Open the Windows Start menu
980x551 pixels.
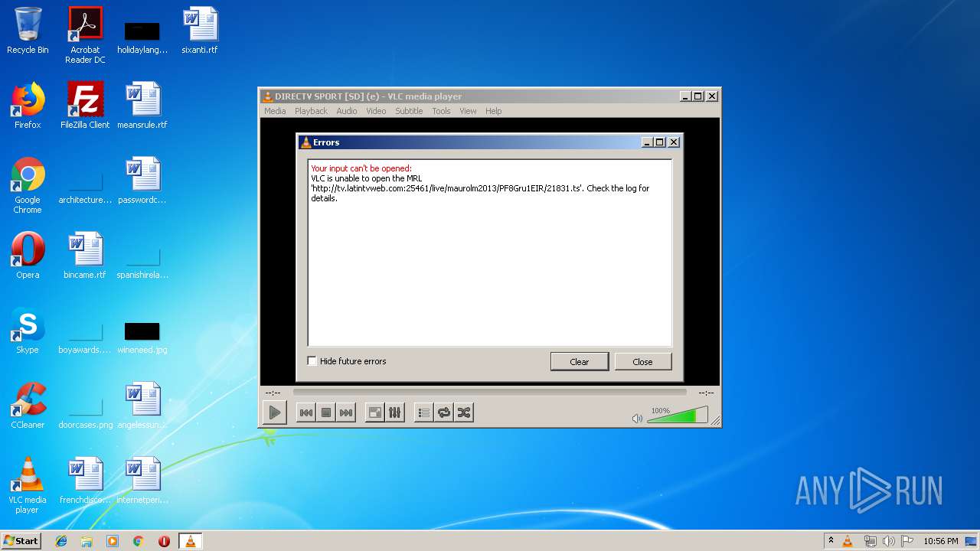[21, 541]
